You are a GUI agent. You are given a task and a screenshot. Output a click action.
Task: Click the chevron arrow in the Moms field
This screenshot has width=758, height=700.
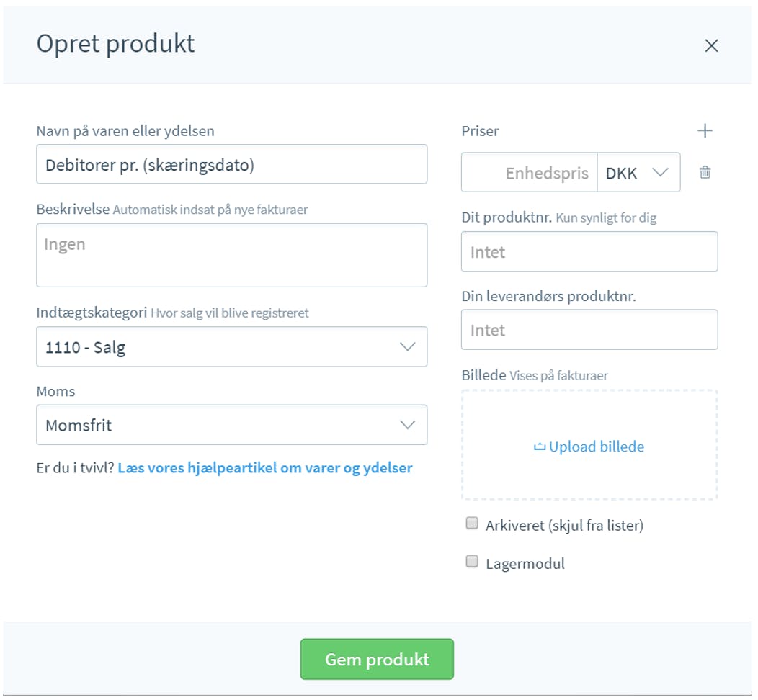click(x=408, y=425)
